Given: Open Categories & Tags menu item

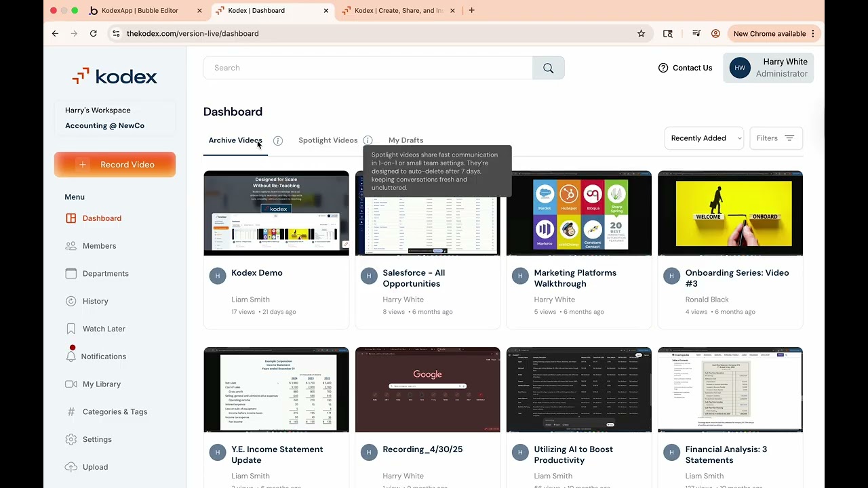Looking at the screenshot, I should pyautogui.click(x=115, y=411).
